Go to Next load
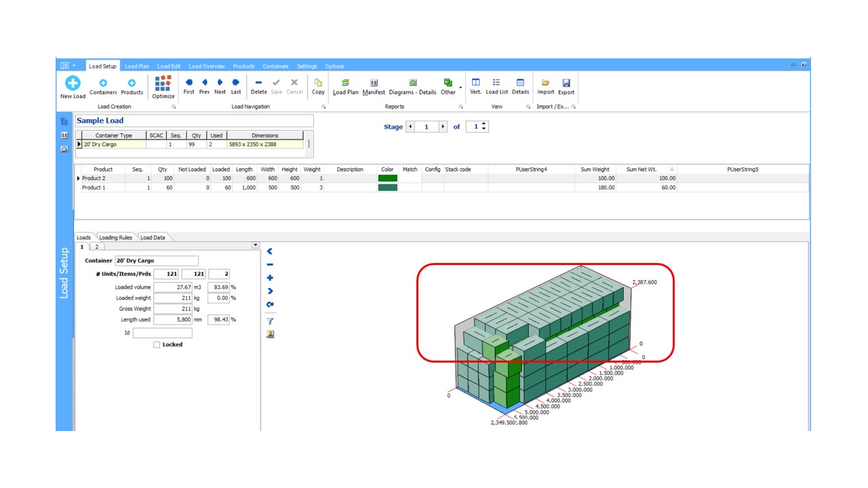The image size is (868, 488). pyautogui.click(x=220, y=87)
